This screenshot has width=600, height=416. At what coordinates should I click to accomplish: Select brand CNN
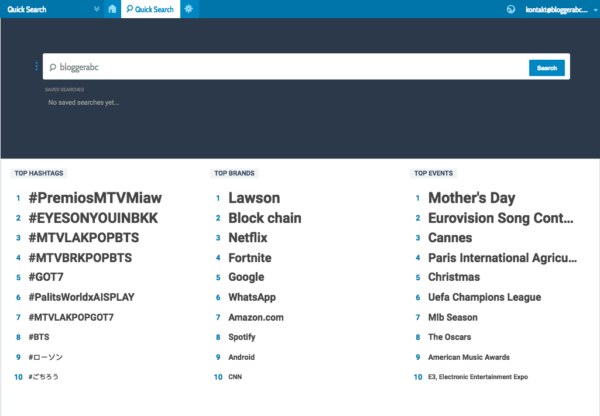[235, 377]
